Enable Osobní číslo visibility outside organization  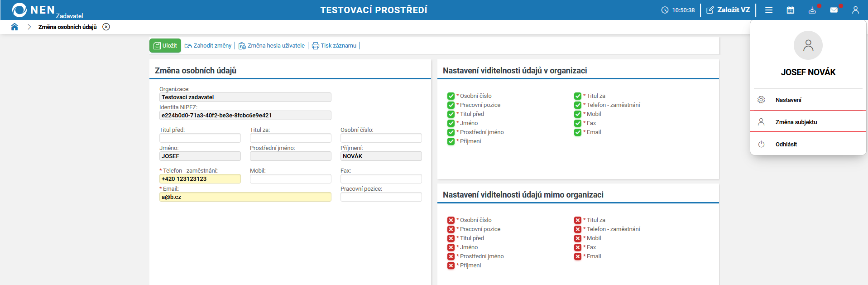point(451,220)
